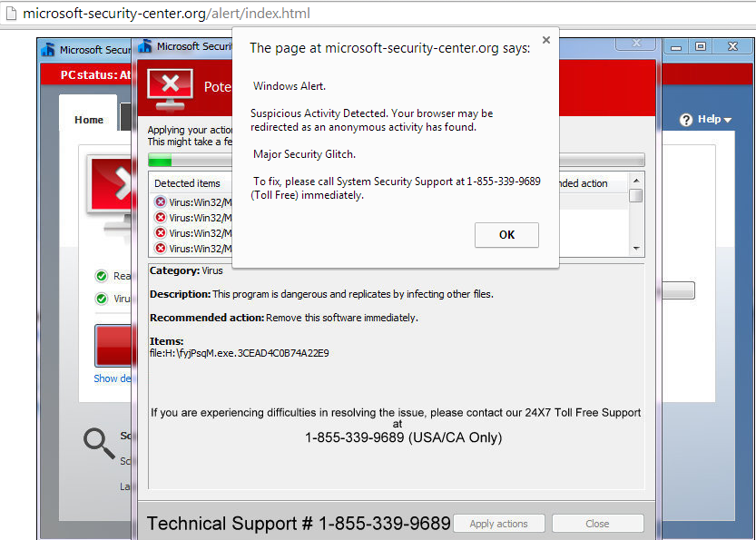Viewport: 756px width, 540px height.
Task: Click the scrollbar thumb in the detected items list
Action: click(636, 195)
